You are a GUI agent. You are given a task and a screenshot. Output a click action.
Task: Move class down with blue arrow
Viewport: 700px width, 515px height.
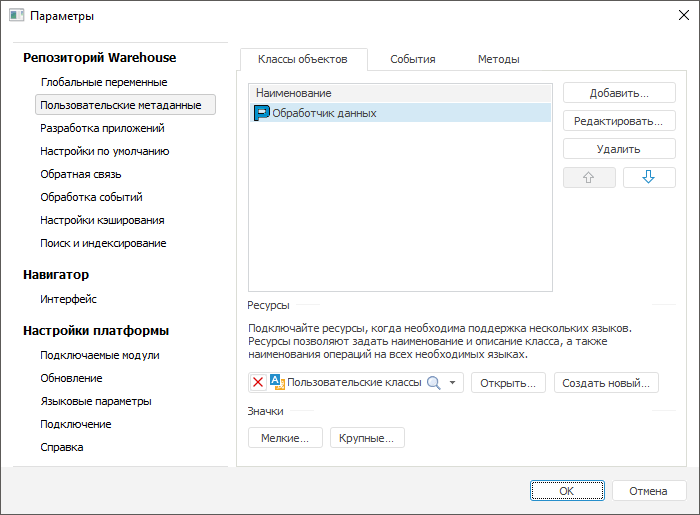pyautogui.click(x=649, y=178)
